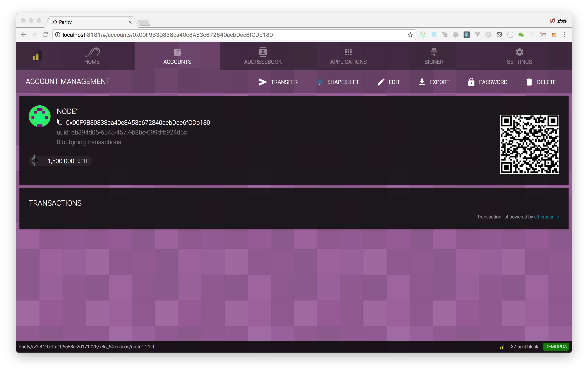
Task: Click the MetaMask fox extension icon
Action: point(554,35)
